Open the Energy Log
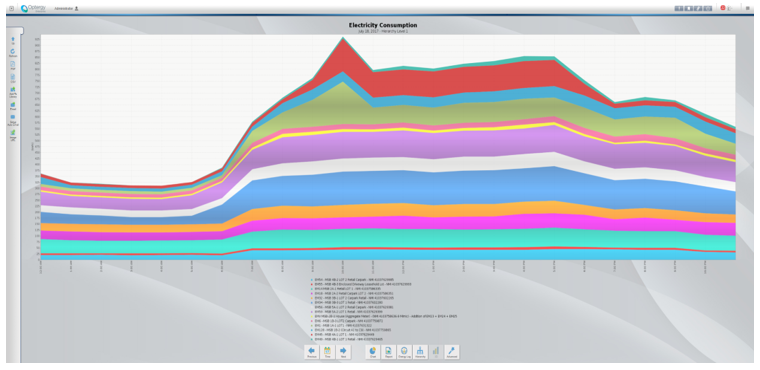The width and height of the screenshot is (760, 370). pyautogui.click(x=404, y=352)
